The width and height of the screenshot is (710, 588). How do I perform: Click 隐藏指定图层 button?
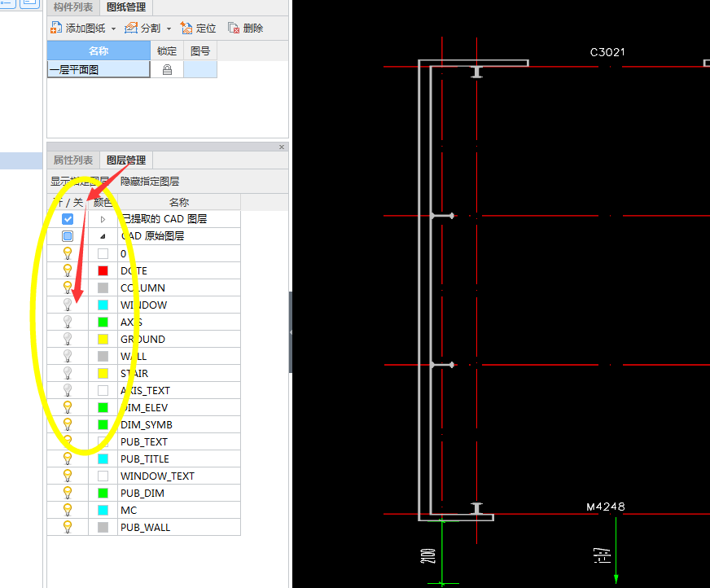coord(150,181)
